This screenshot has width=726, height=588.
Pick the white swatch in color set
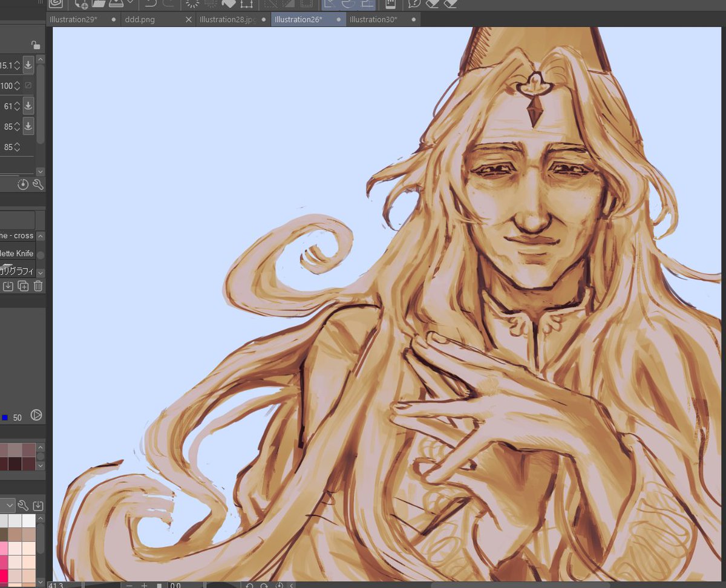29,521
